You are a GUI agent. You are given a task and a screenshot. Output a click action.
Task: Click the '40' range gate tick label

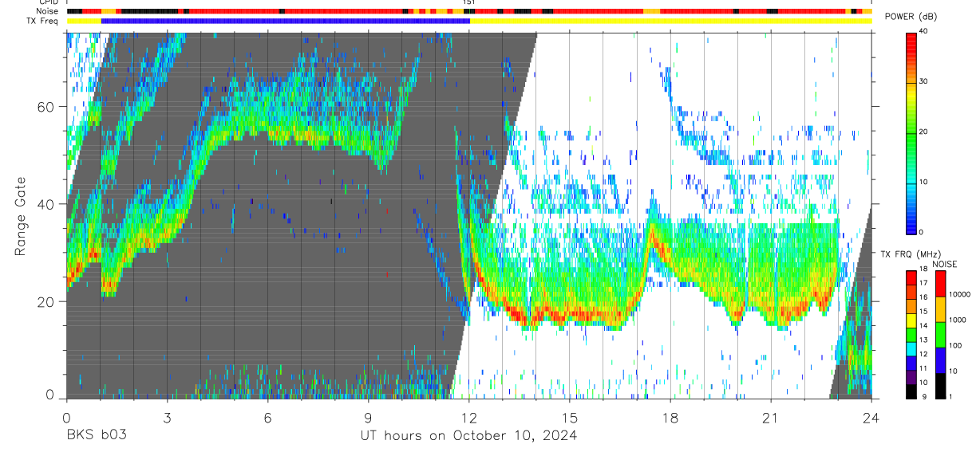click(48, 204)
